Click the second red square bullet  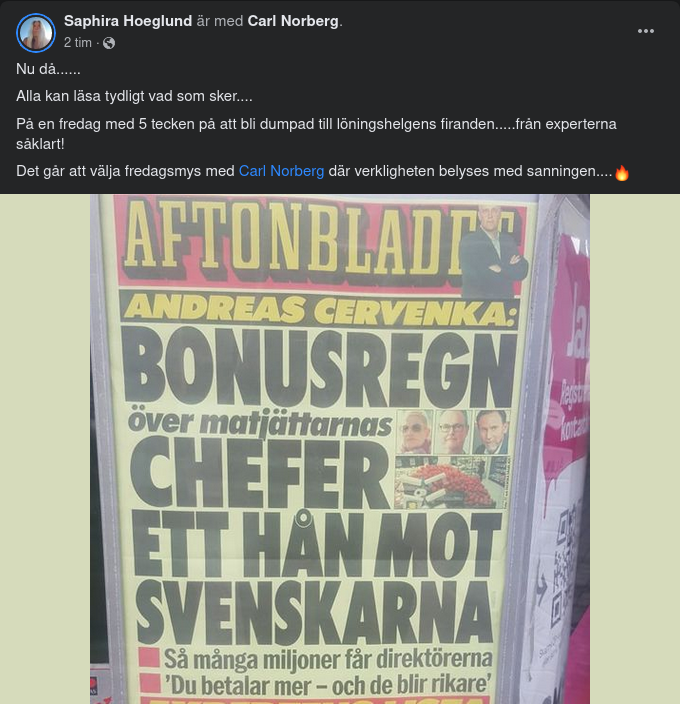150,684
